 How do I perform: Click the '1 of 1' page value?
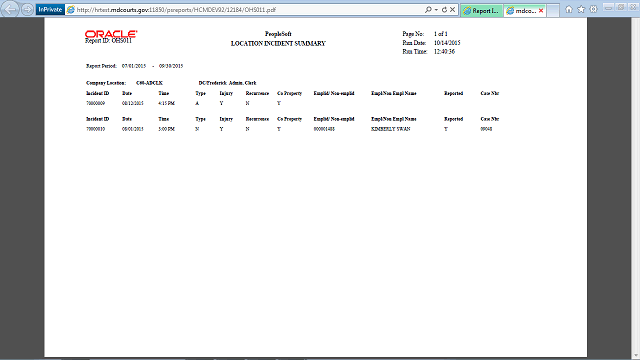441,34
